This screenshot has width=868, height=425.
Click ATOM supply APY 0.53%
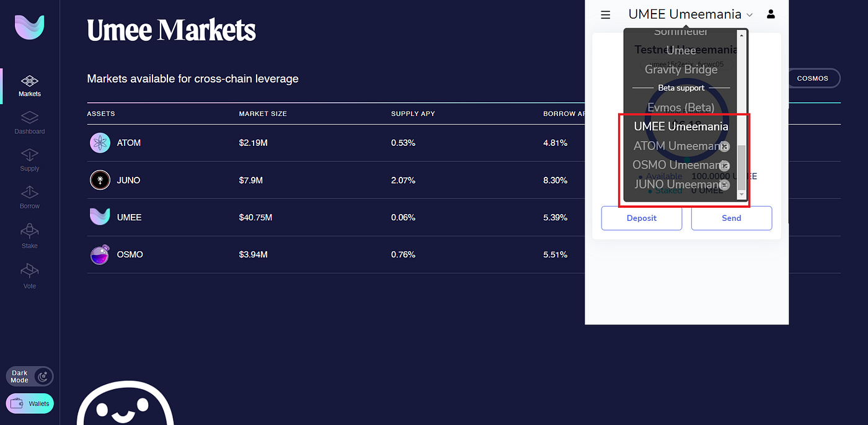[403, 143]
